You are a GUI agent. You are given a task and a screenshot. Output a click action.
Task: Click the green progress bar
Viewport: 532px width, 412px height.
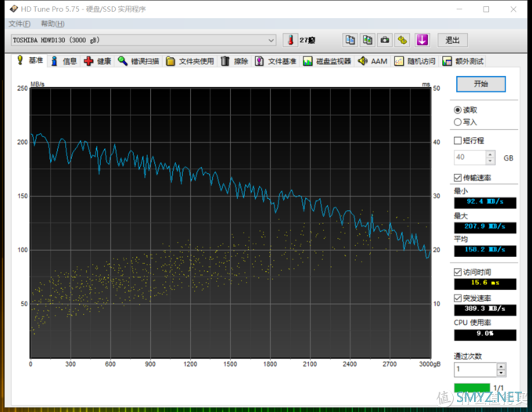pos(472,388)
